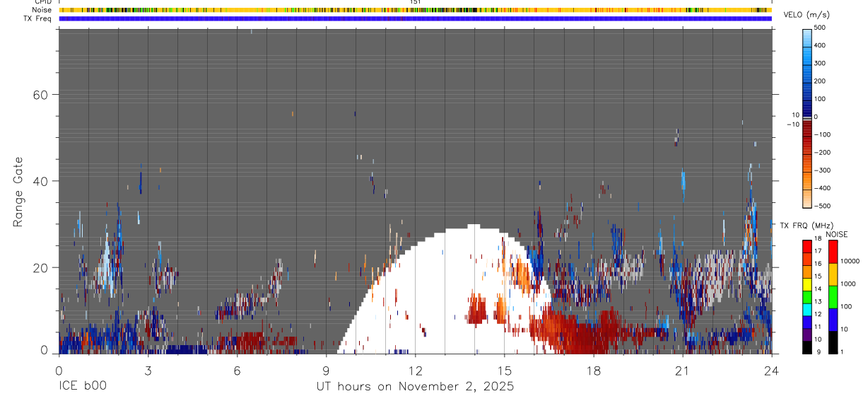Click the "VELO (m/s)" legend title
The width and height of the screenshot is (868, 401).
click(x=807, y=16)
